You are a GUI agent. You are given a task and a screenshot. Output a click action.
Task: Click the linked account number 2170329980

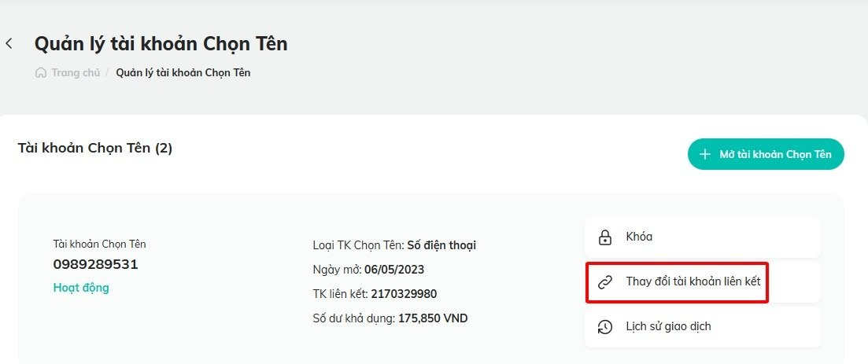[404, 294]
